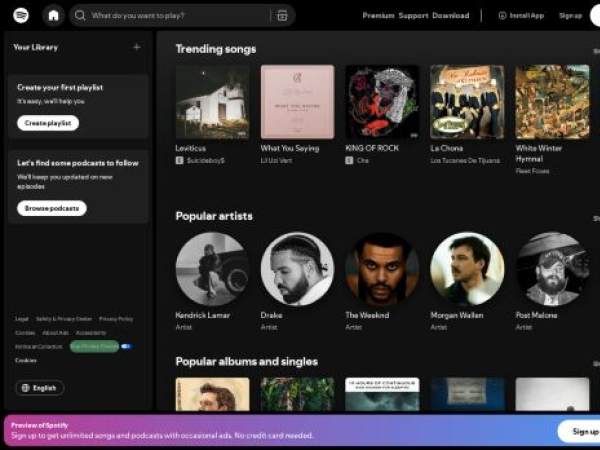The height and width of the screenshot is (450, 600).
Task: Open the Che artist link
Action: [363, 160]
